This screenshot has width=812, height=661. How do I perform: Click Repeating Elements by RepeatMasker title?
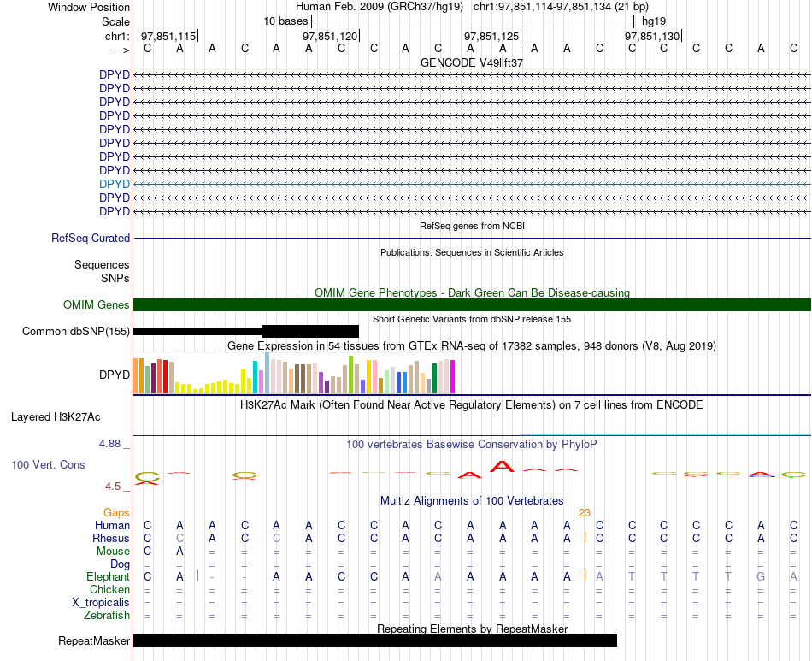[473, 629]
